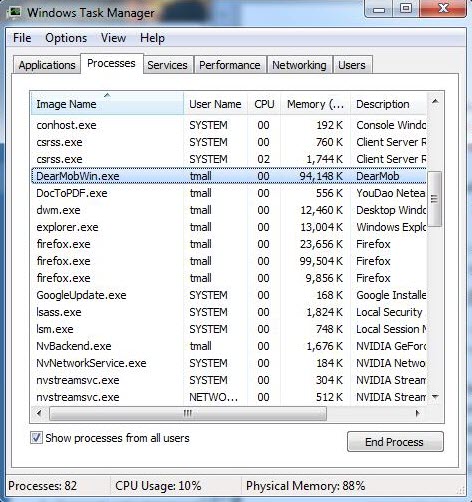Sort processes by CPU column

(264, 104)
